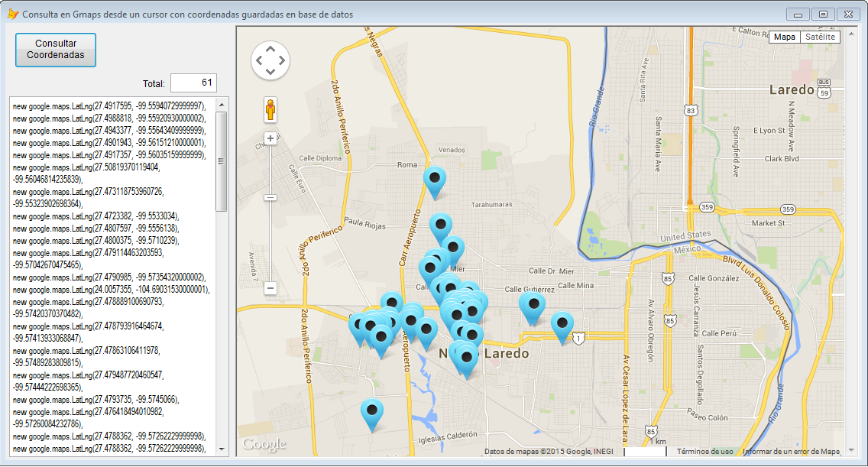Open Términos de uso link
Screen dimensions: 868x467
[704, 452]
